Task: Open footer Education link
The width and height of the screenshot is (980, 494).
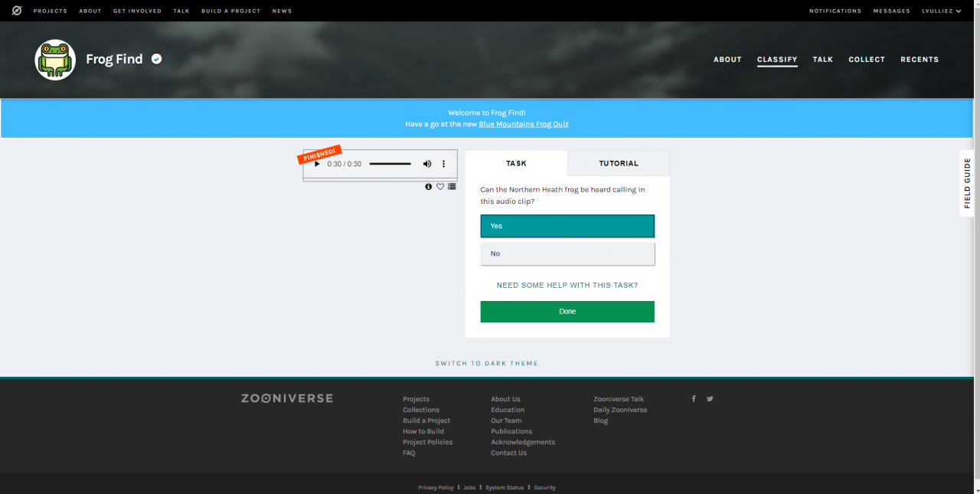Action: (508, 410)
